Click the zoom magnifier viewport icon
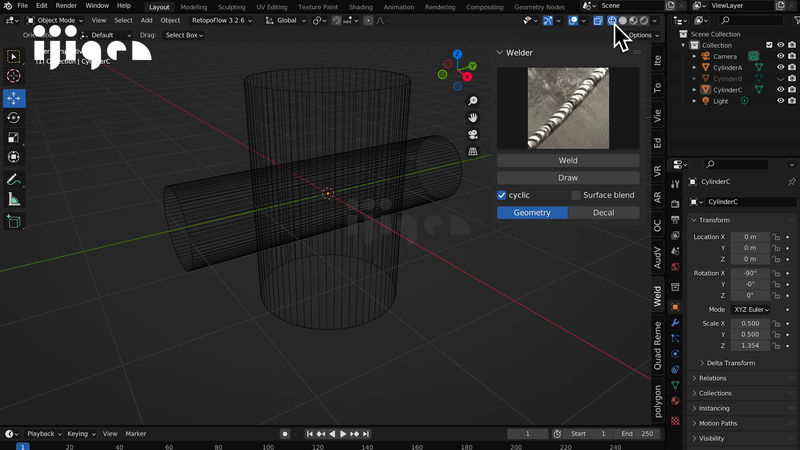Screen dimensions: 800x450 [473, 101]
